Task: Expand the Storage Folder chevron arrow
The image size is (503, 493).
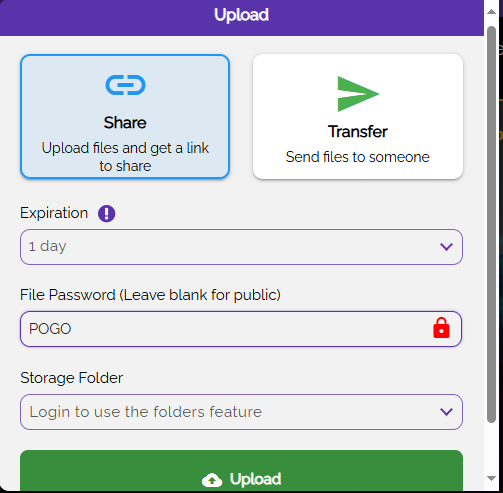Action: click(446, 412)
